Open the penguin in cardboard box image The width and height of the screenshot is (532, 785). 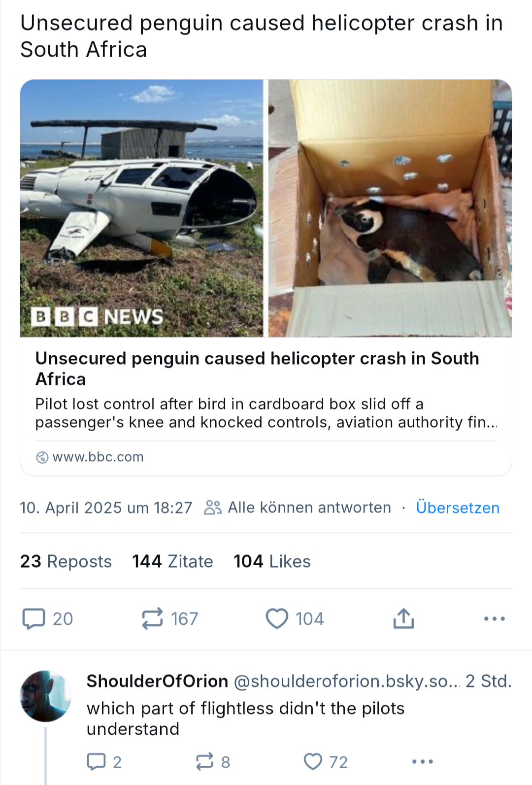click(x=390, y=208)
